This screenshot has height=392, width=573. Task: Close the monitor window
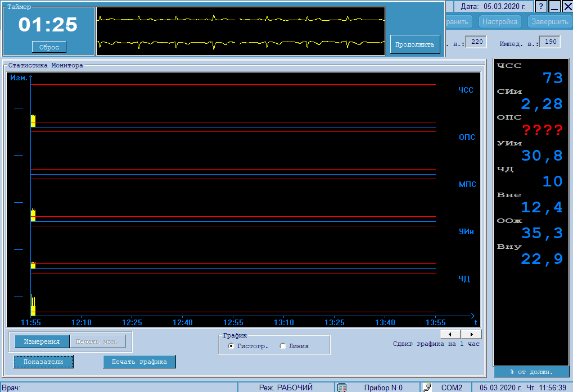(x=567, y=6)
